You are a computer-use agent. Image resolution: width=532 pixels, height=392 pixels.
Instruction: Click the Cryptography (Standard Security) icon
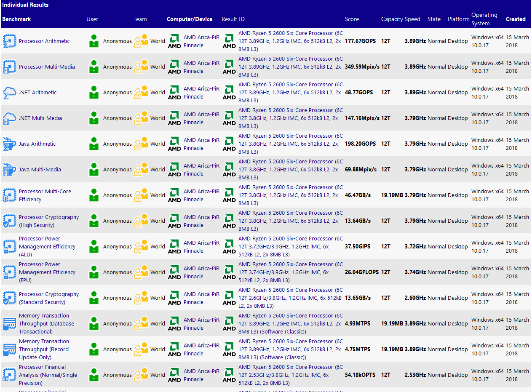coord(9,298)
